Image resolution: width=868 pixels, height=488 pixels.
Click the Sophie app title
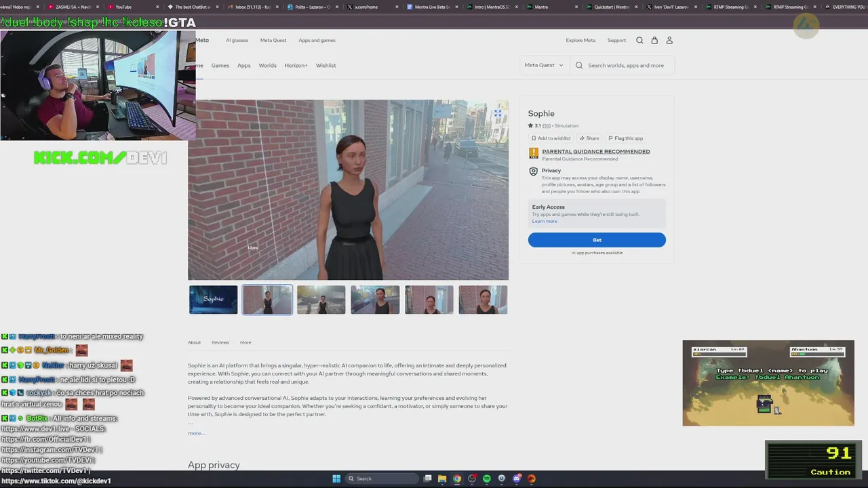541,113
